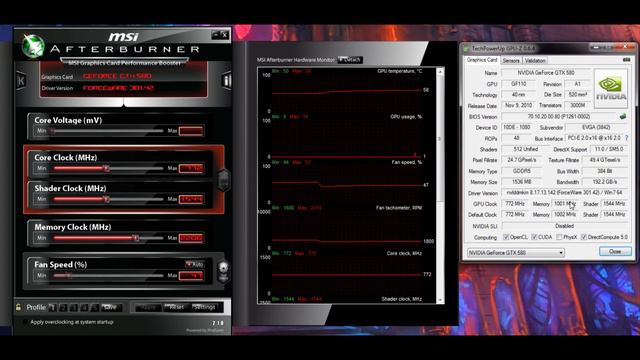The width and height of the screenshot is (640, 360).
Task: Click the Reset button in Afterburner
Action: (176, 307)
